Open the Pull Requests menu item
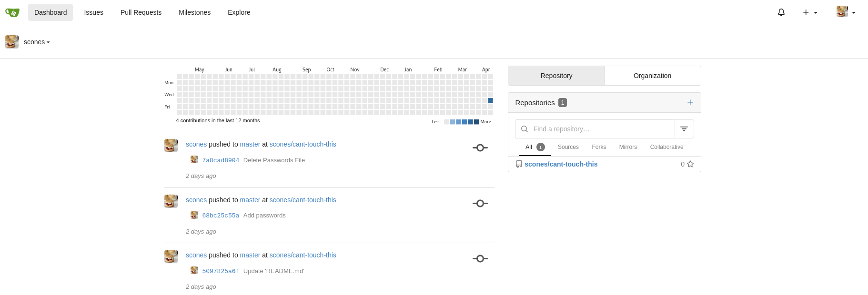Image resolution: width=868 pixels, height=295 pixels. 141,12
